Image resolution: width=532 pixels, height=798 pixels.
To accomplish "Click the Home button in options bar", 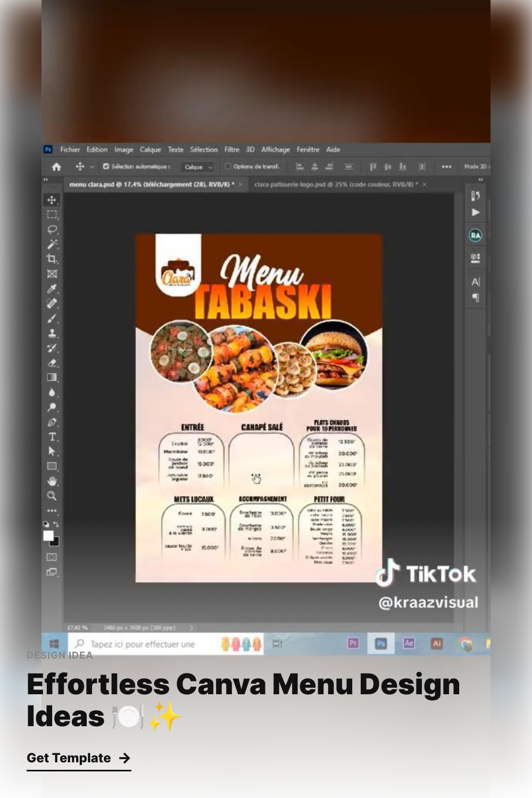I will click(56, 167).
